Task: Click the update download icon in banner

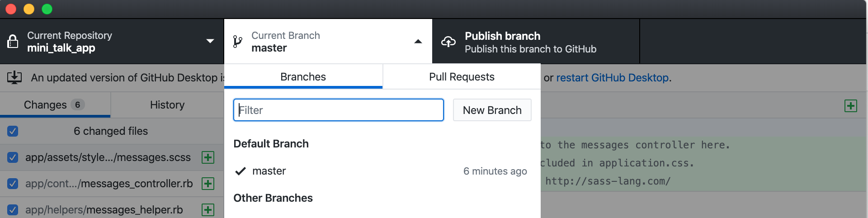Action: click(14, 77)
